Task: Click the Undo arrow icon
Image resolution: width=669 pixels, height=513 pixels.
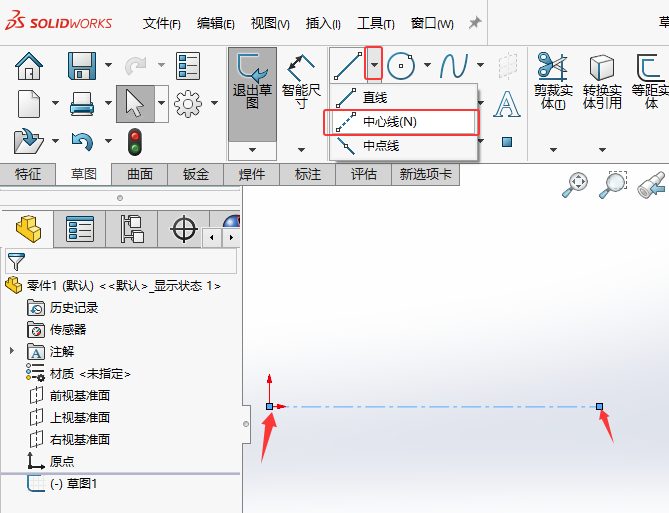Action: tap(82, 141)
